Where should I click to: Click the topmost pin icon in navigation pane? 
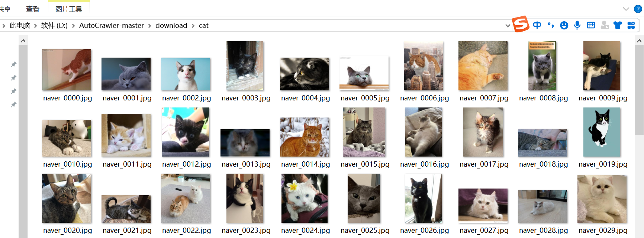click(x=14, y=64)
